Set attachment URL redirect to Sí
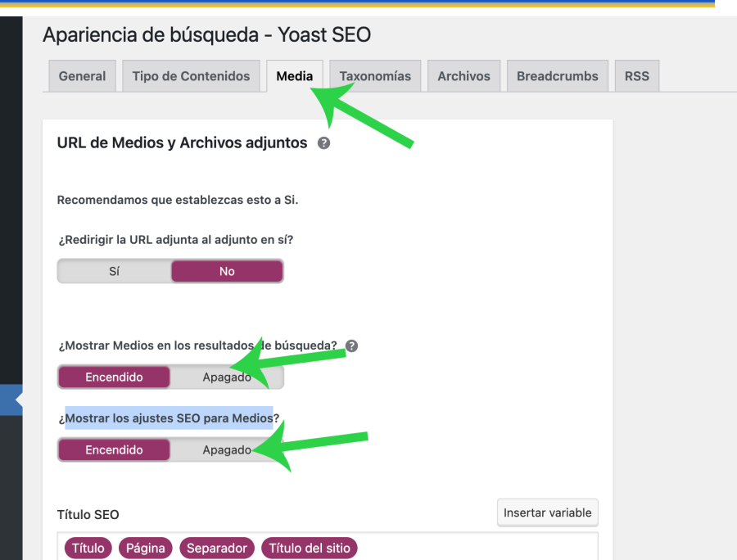Viewport: 737px width, 560px height. [114, 272]
